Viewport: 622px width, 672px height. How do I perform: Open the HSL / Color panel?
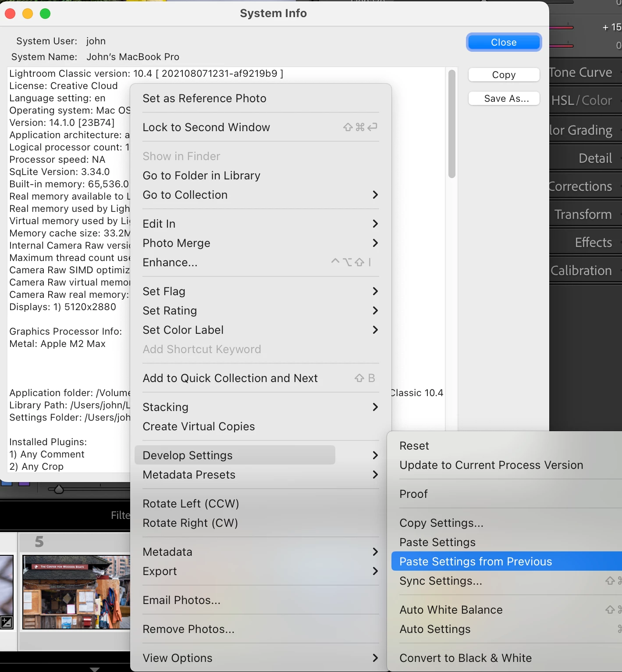586,100
